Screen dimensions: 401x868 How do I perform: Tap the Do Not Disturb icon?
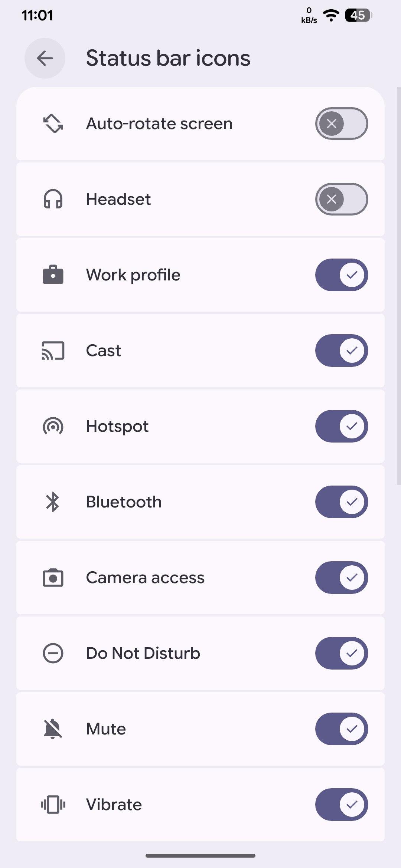(53, 653)
